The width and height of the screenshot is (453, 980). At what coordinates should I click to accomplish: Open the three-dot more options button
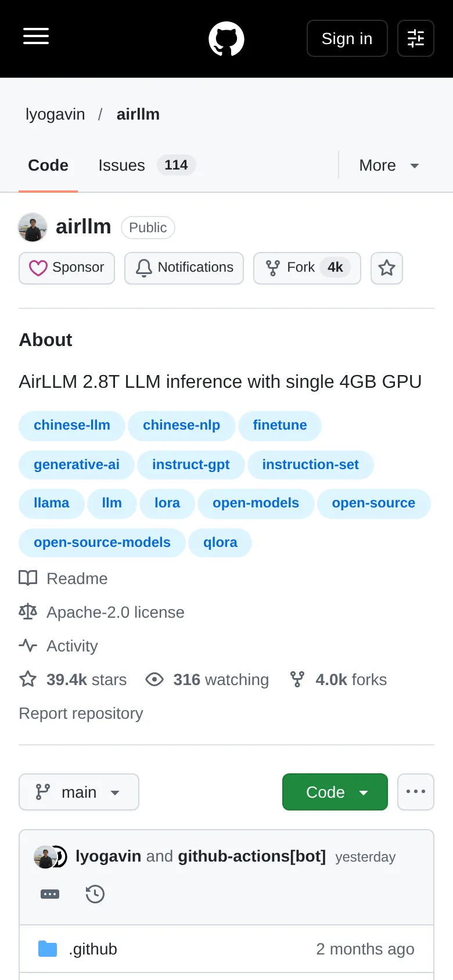(x=416, y=792)
